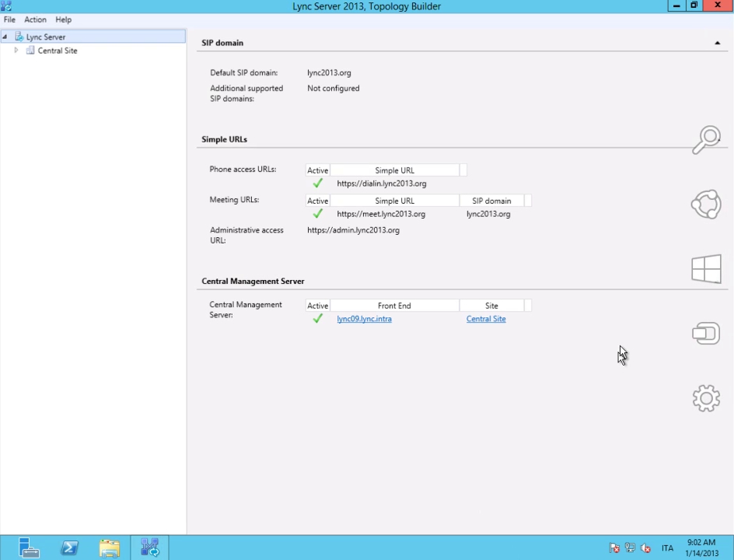Open File Explorer from the taskbar
The width and height of the screenshot is (734, 560).
click(x=110, y=548)
